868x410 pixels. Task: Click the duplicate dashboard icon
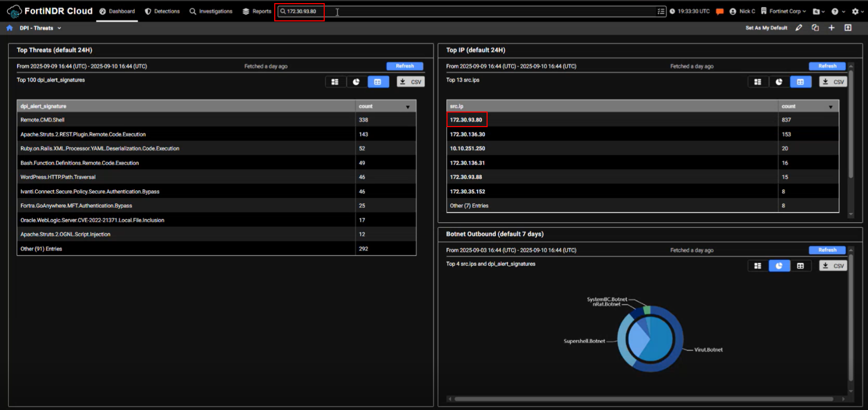pos(815,28)
